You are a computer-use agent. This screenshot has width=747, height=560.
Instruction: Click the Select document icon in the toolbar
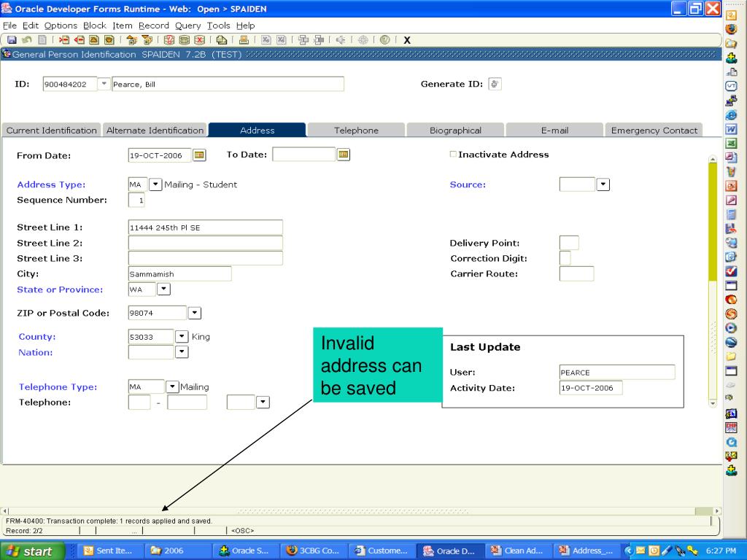click(42, 40)
